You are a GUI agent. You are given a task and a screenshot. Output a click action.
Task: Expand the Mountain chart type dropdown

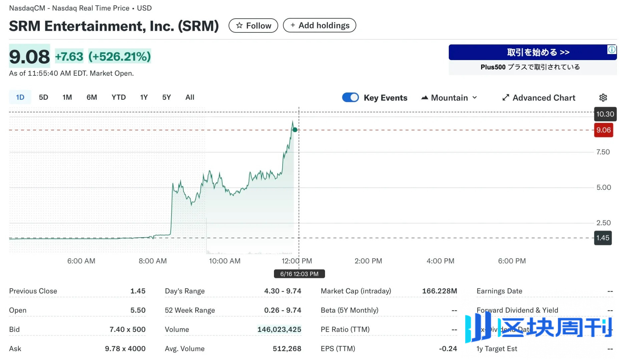[449, 98]
